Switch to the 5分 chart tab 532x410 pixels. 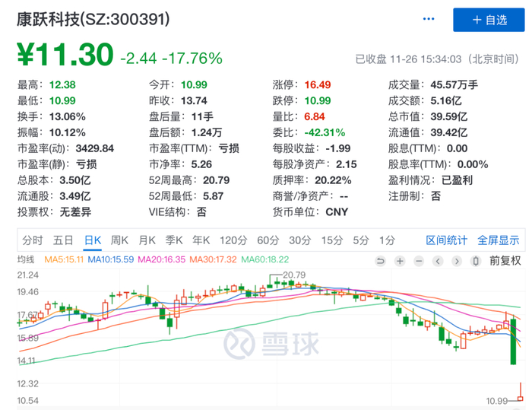tap(361, 240)
